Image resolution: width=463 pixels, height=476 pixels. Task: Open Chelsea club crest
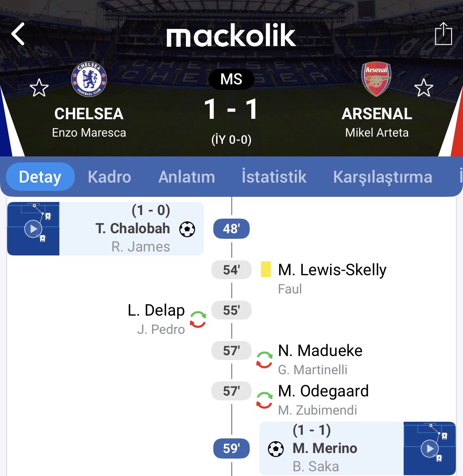[x=89, y=79]
